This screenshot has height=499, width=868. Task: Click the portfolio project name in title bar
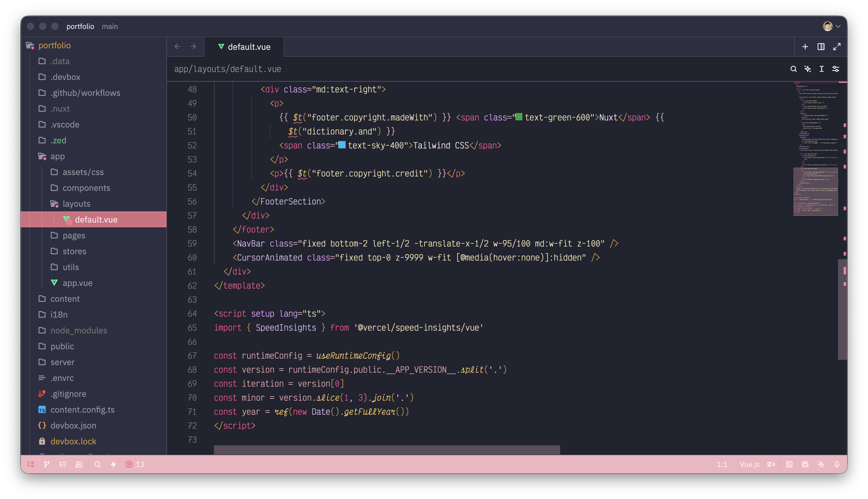point(80,27)
